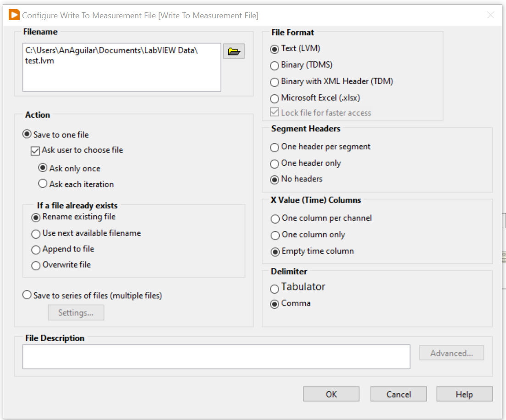Click the LabVIEW icon in the title bar
The image size is (506, 420).
point(14,16)
